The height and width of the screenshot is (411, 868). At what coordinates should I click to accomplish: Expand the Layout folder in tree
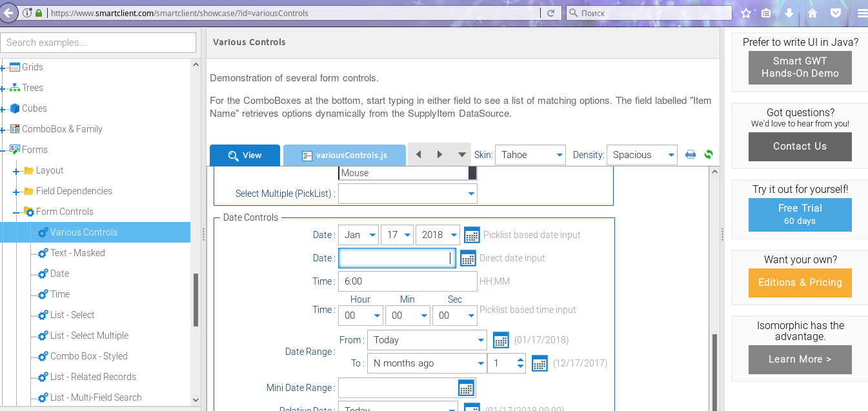tap(16, 171)
